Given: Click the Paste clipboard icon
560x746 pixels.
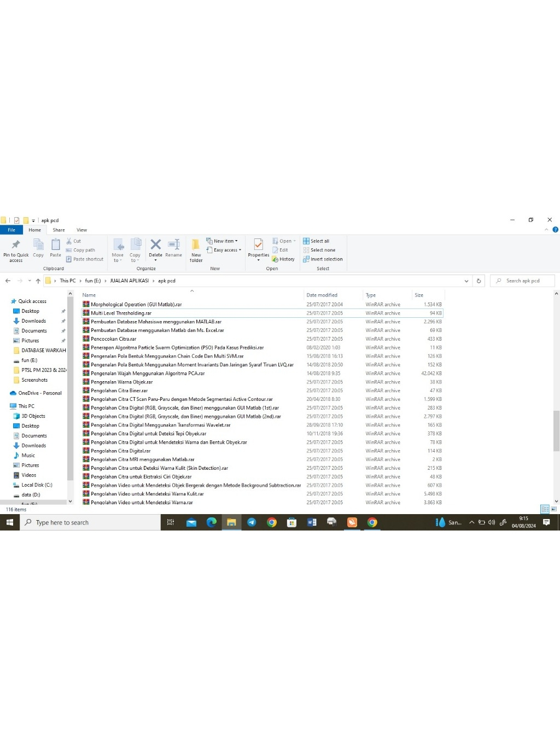Looking at the screenshot, I should [56, 248].
